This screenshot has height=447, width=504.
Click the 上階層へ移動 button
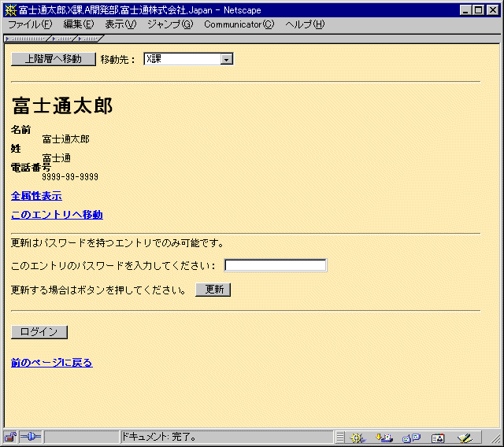pos(54,59)
